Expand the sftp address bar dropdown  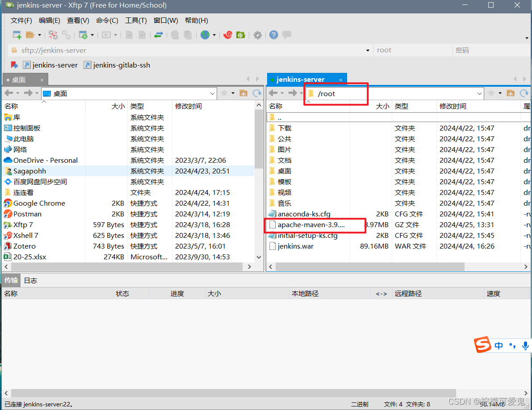point(368,50)
